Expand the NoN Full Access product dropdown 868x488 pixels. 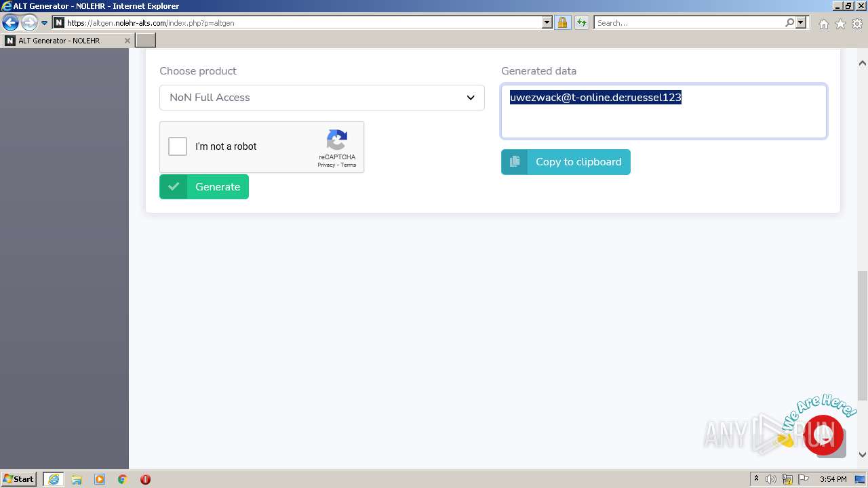point(322,98)
